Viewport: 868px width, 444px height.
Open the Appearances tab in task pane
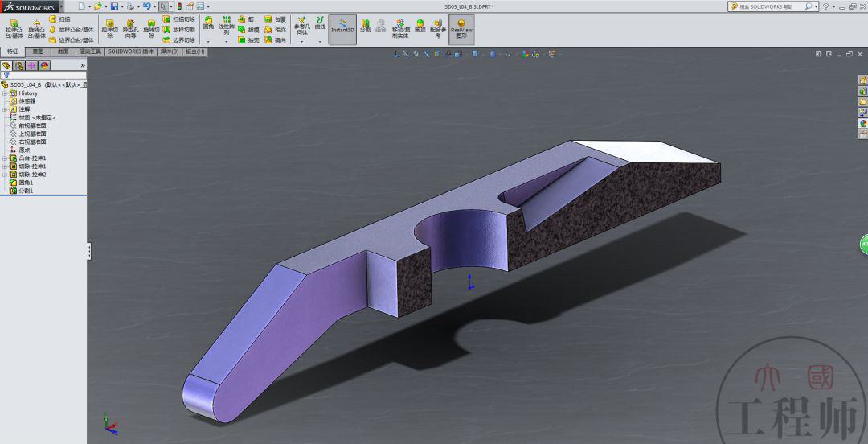point(862,123)
